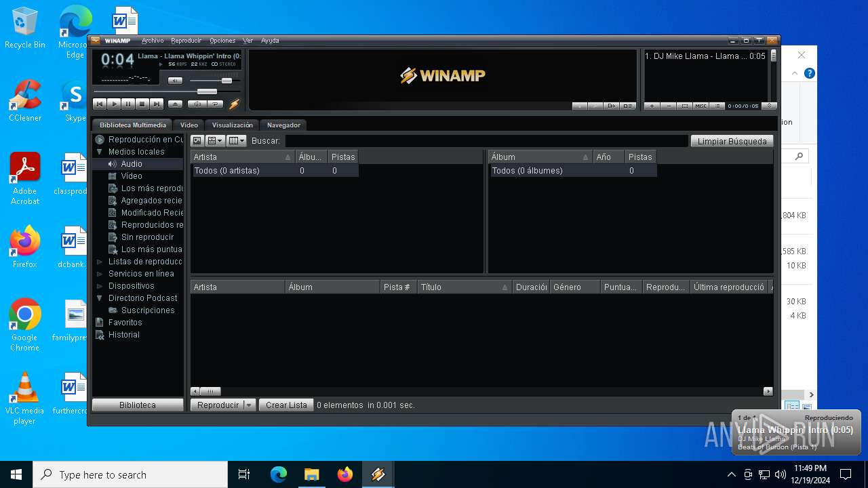The width and height of the screenshot is (868, 488).
Task: Toggle repeat playback mode
Action: [x=215, y=104]
